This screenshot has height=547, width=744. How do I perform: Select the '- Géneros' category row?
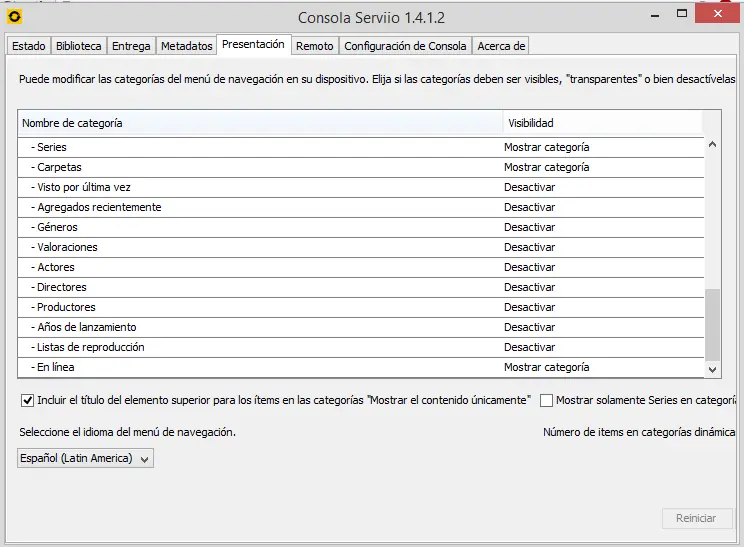(x=361, y=227)
